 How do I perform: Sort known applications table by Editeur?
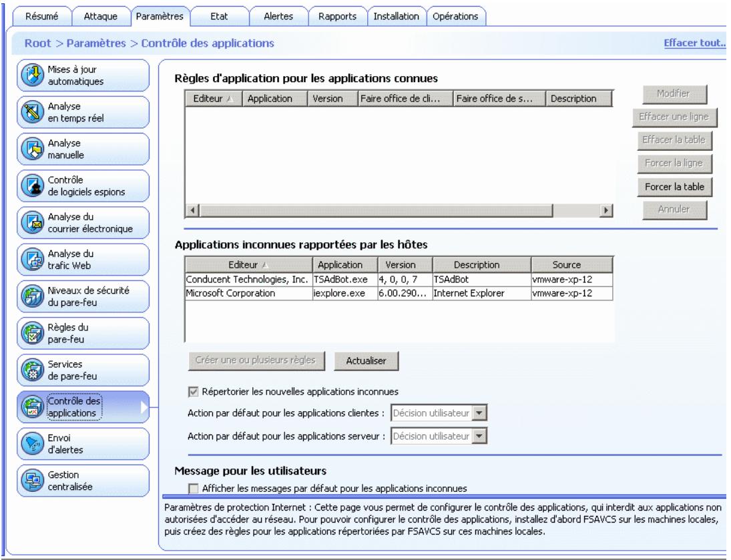tap(214, 98)
